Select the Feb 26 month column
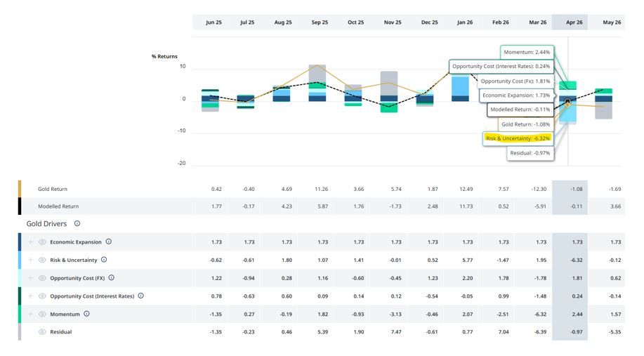Viewport: 644px width, 356px height. (501, 22)
